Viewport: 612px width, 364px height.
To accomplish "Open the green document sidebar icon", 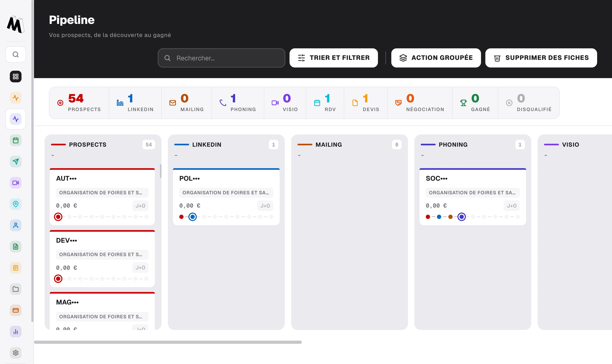I will [16, 247].
